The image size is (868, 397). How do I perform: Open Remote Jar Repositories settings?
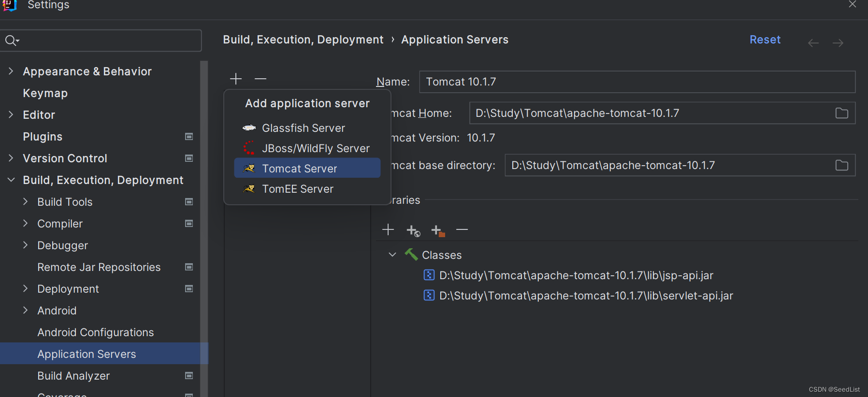point(99,267)
